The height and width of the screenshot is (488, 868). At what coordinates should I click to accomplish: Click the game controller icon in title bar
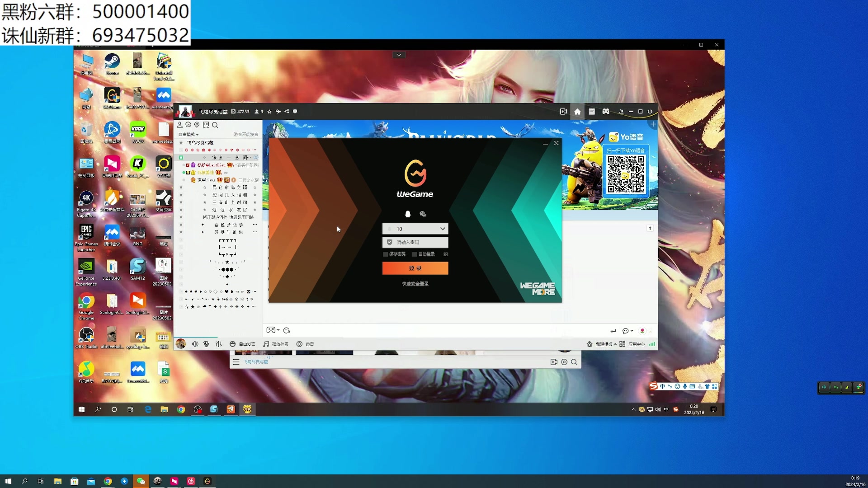pos(606,112)
